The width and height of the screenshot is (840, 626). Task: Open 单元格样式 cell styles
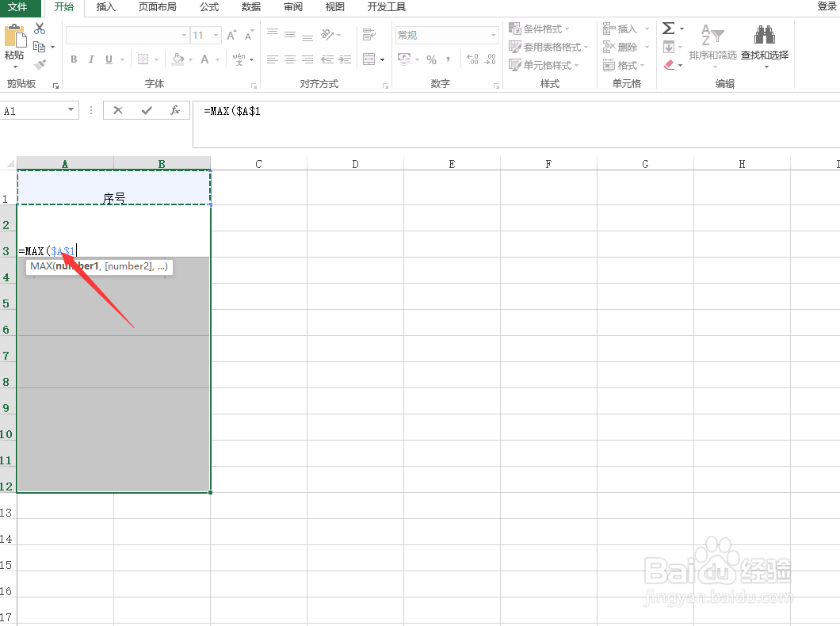point(544,65)
